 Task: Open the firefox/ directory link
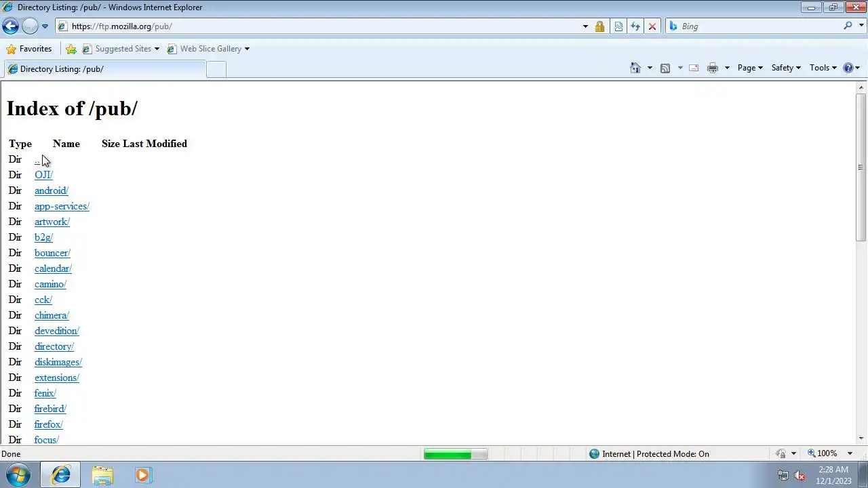click(x=49, y=424)
